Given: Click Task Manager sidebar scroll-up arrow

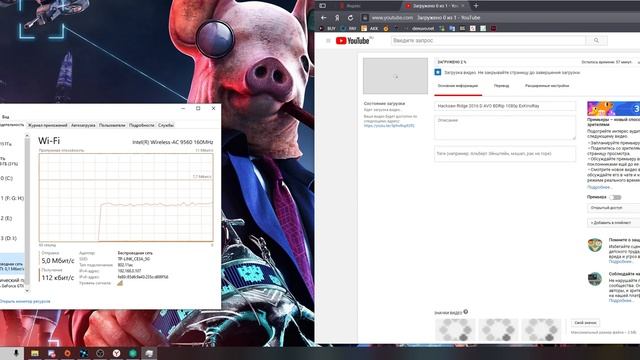Looking at the screenshot, I should click(x=27, y=136).
